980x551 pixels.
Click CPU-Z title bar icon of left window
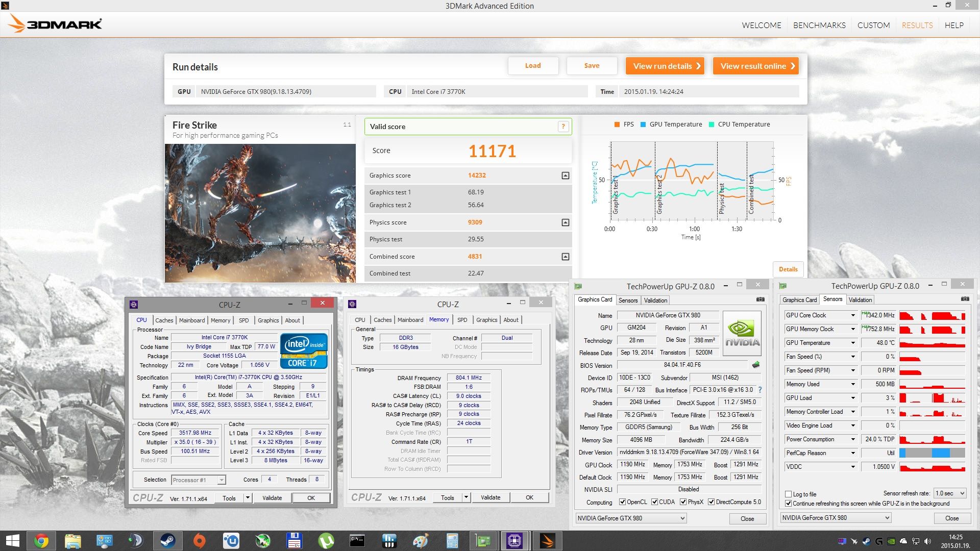[134, 305]
